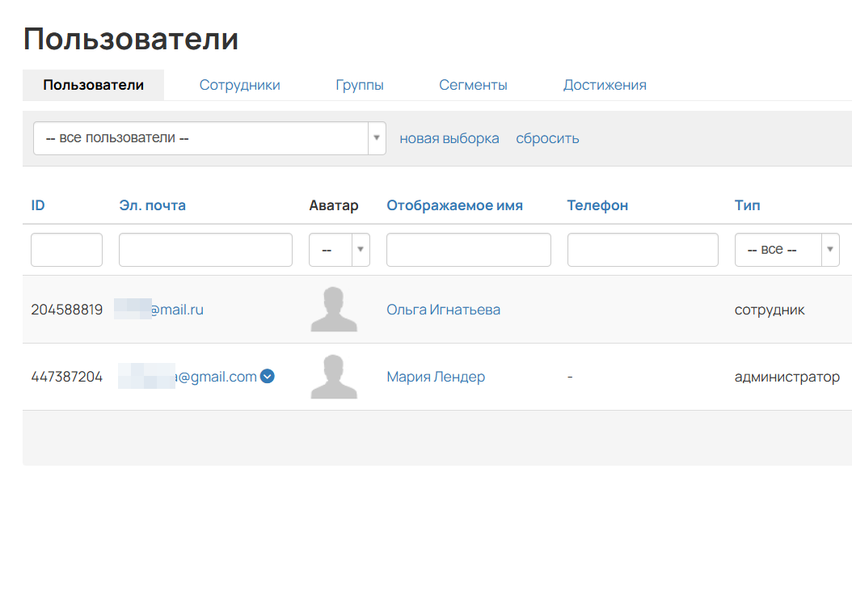Click the avatar of Мария Лендер
852x616 pixels.
click(334, 377)
